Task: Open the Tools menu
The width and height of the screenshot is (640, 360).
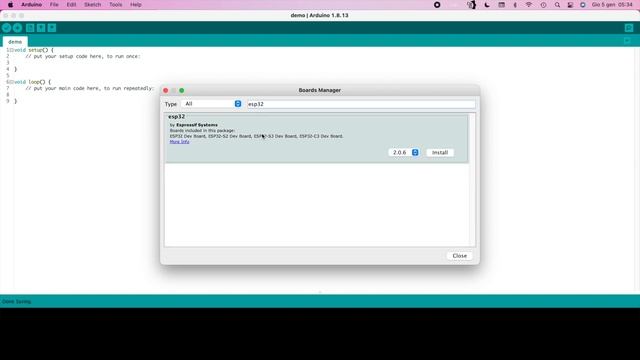Action: (116, 5)
